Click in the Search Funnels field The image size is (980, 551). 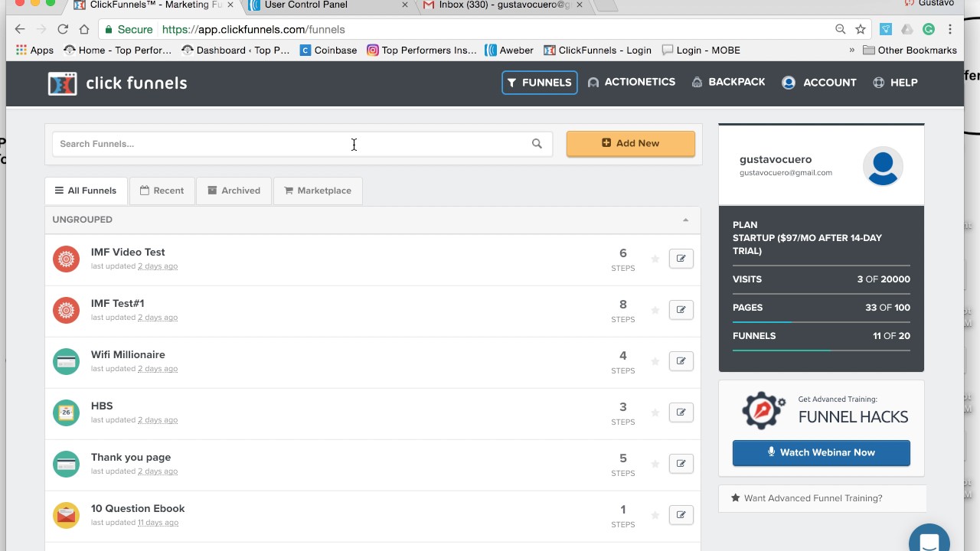(x=302, y=144)
